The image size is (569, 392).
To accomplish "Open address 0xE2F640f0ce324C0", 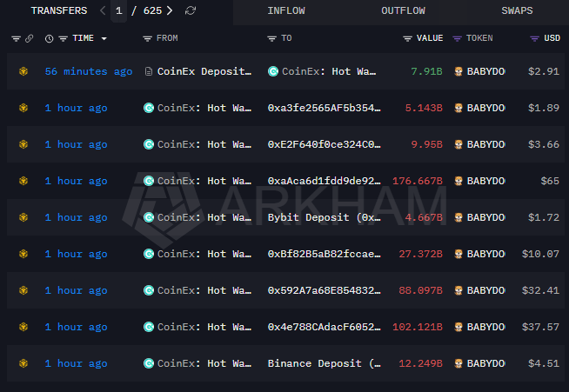I will click(324, 144).
